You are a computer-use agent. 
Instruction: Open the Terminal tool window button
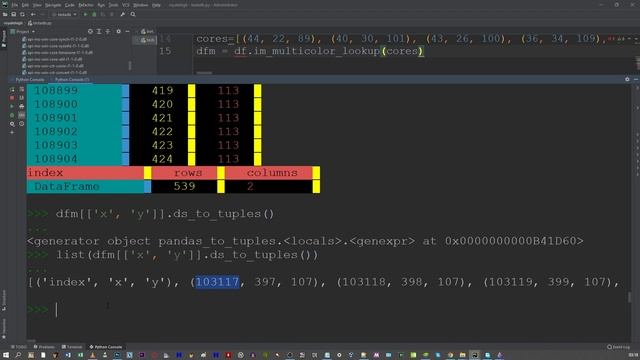(72, 347)
